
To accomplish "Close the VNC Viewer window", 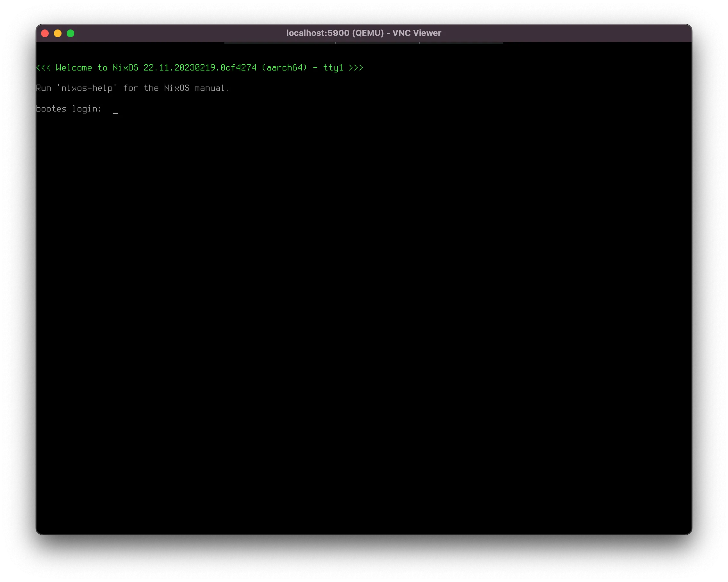I will click(x=45, y=33).
